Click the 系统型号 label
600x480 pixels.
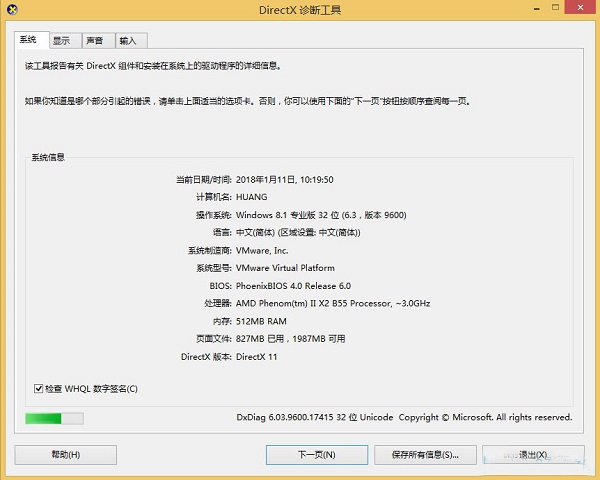[x=214, y=268]
